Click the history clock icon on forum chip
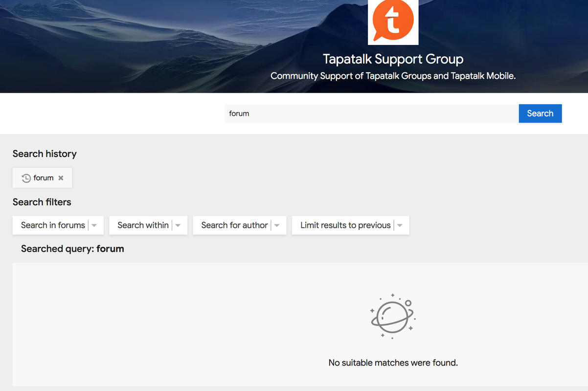The image size is (588, 391). click(x=26, y=178)
